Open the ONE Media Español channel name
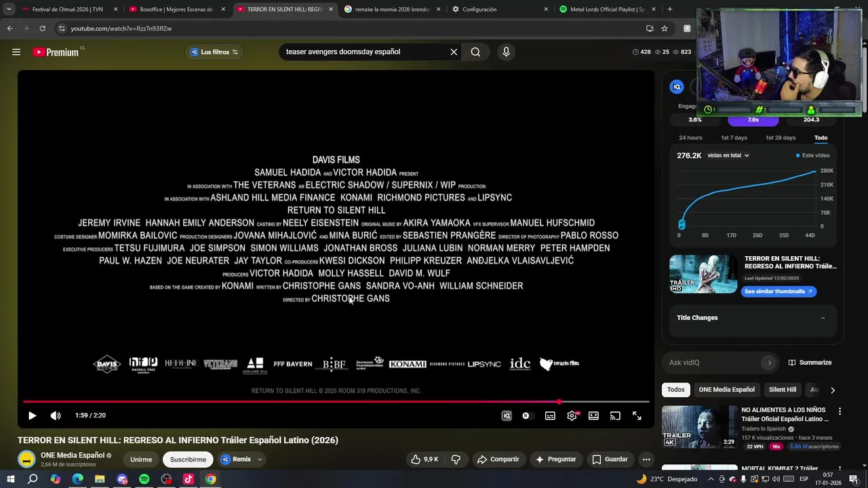 coord(73,455)
